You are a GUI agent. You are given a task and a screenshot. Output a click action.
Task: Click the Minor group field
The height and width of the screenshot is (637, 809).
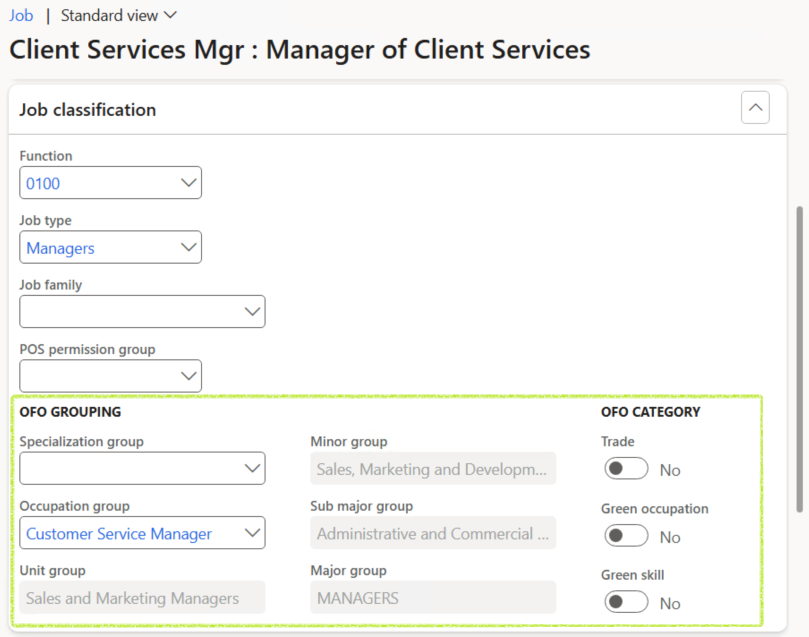point(433,468)
